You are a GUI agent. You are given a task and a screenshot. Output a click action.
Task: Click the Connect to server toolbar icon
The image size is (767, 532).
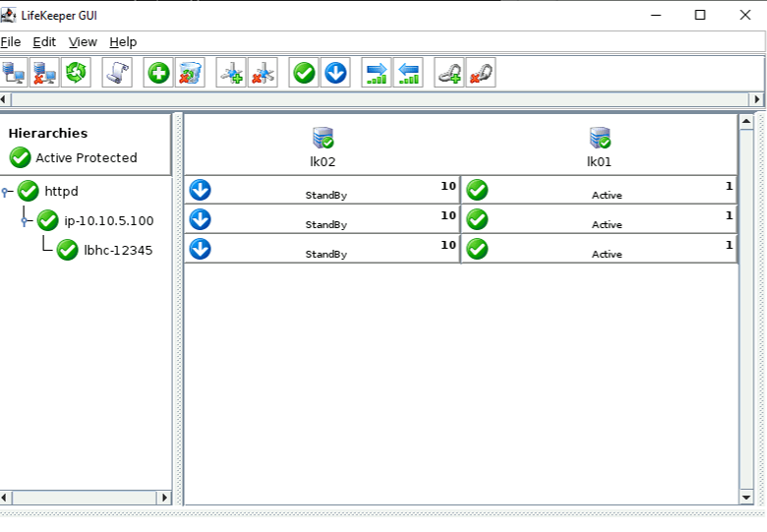(x=13, y=73)
